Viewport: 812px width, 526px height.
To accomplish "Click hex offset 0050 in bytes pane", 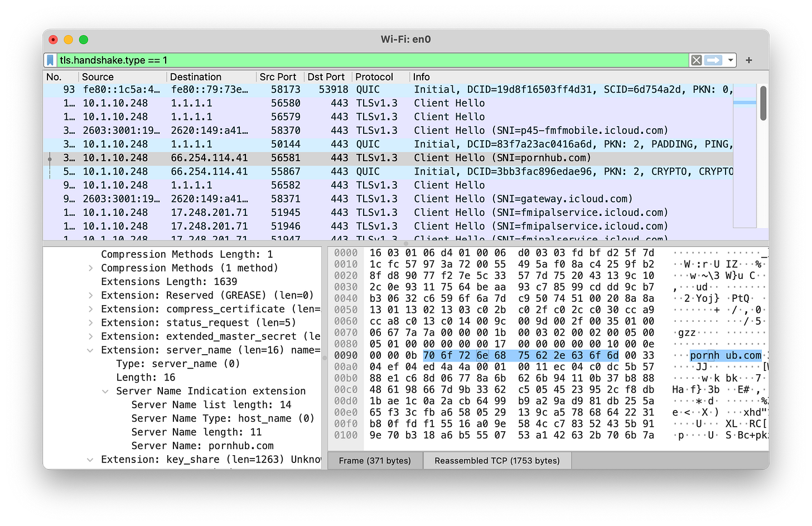I will tap(346, 310).
